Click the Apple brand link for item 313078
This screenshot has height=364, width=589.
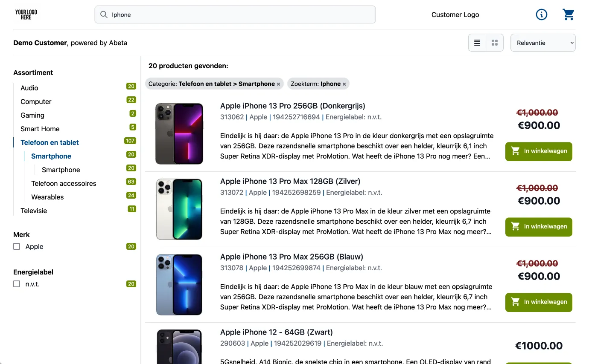click(258, 268)
